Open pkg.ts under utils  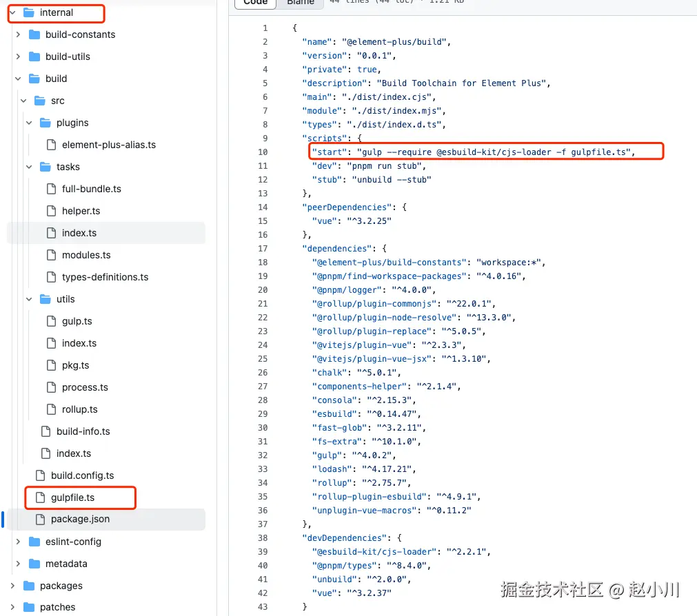tap(76, 365)
